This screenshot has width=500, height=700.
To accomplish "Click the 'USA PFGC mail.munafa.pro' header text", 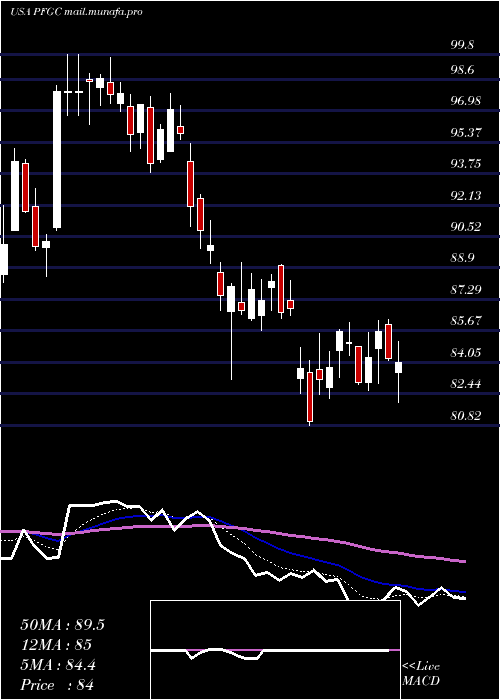I will [76, 12].
